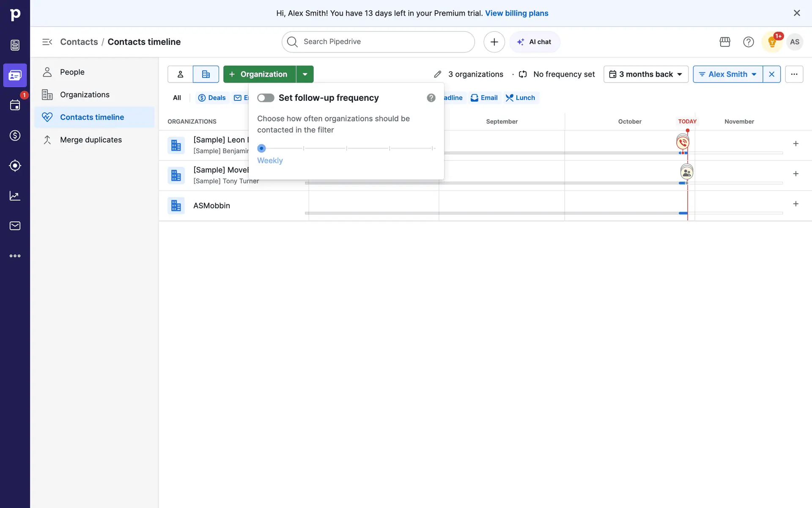Viewport: 812px width, 508px height.
Task: Open the Activities calendar icon in sidebar
Action: 15,105
